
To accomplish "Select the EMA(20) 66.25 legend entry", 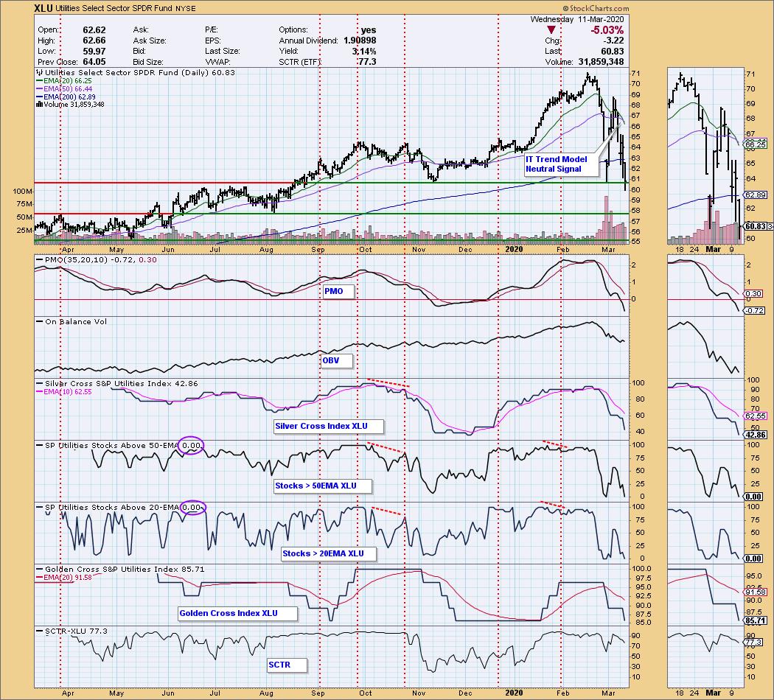I will pyautogui.click(x=64, y=80).
